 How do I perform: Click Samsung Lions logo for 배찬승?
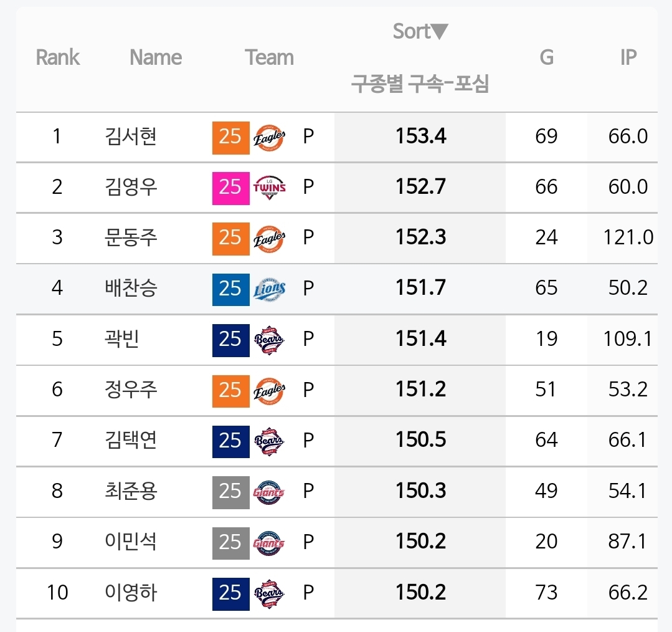(x=269, y=289)
